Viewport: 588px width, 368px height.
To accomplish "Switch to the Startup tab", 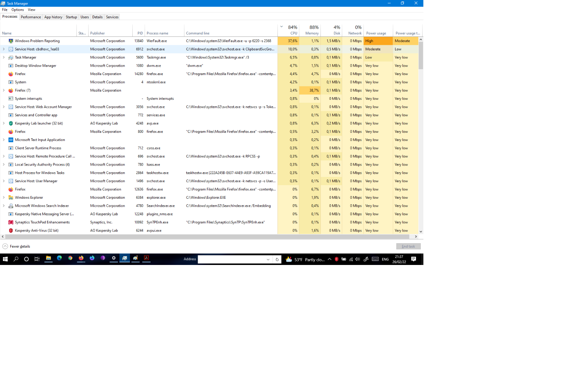I will [71, 17].
